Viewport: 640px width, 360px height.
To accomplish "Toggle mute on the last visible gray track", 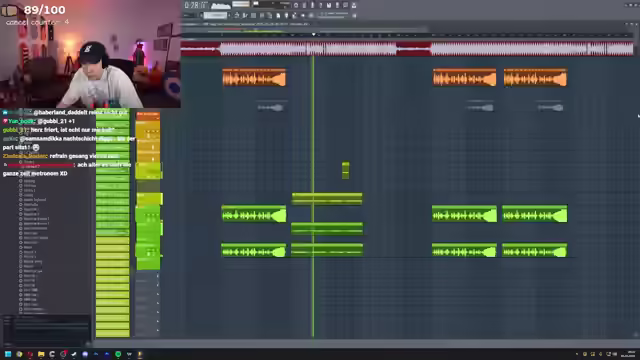I will (158, 330).
